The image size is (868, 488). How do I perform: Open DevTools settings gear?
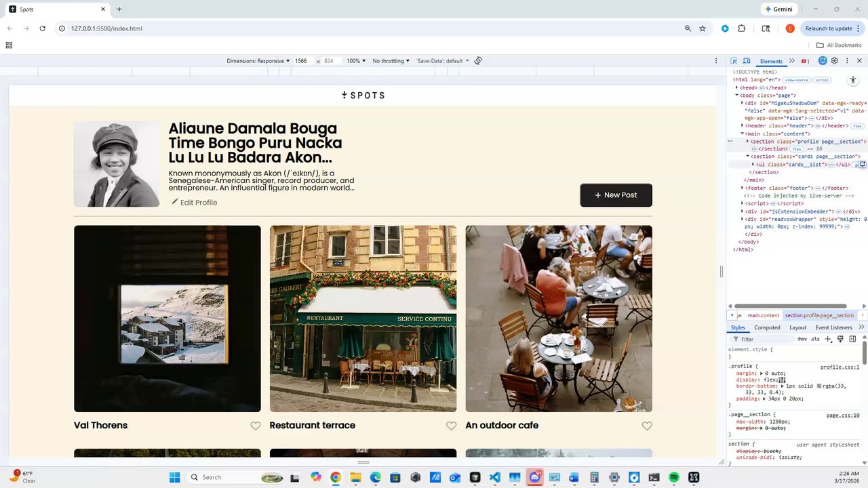835,61
